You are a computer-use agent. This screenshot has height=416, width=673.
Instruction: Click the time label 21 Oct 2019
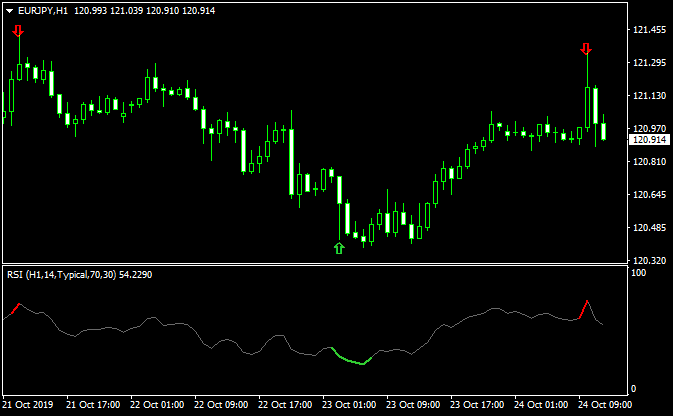27,405
